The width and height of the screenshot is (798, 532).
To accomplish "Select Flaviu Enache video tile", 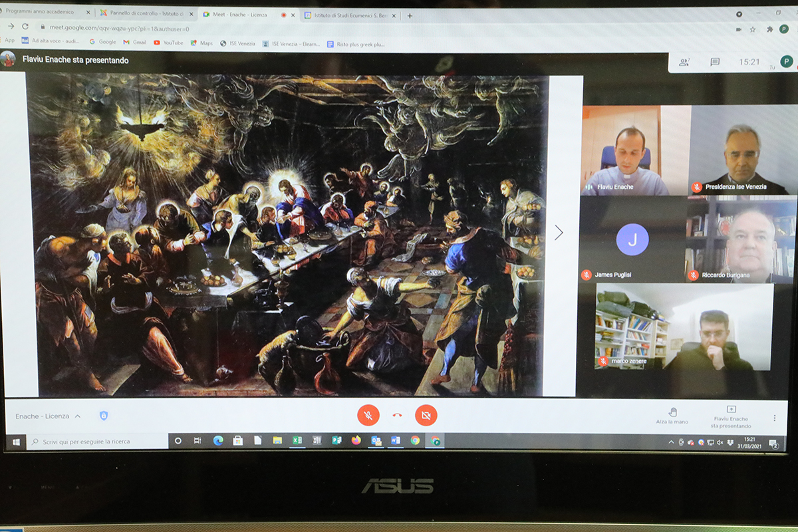I will pos(636,150).
